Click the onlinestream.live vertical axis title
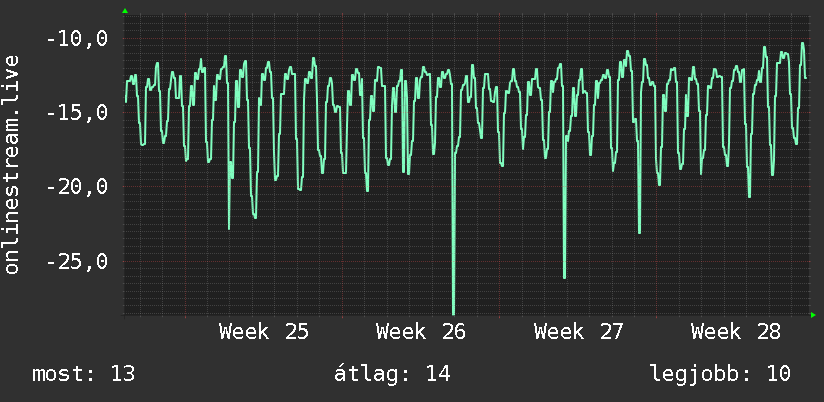This screenshot has height=402, width=824. point(11,164)
